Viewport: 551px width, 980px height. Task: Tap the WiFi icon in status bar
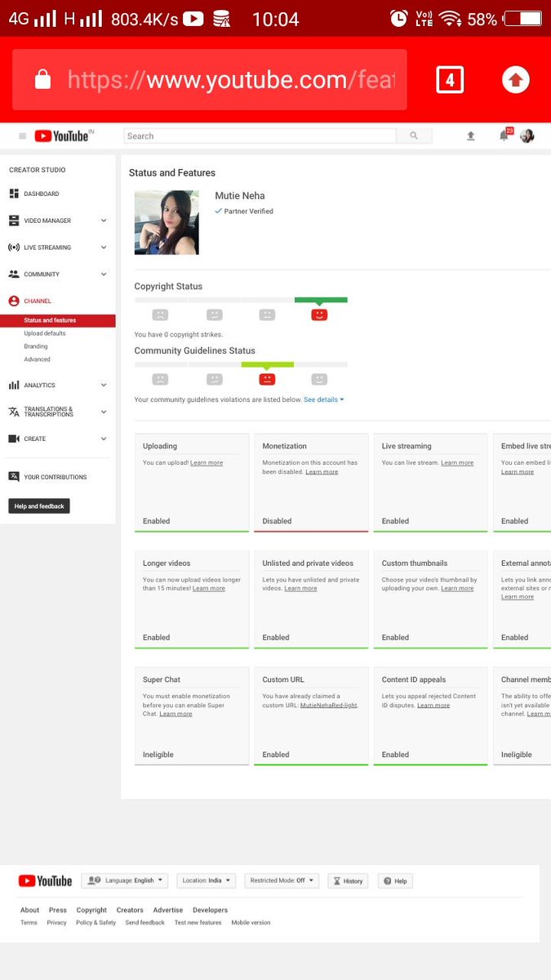click(449, 18)
